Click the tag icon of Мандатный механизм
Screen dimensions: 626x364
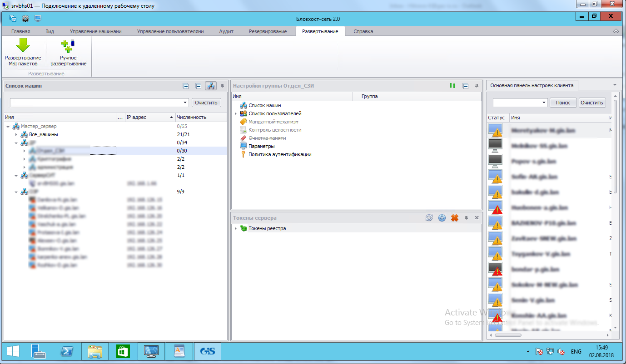pyautogui.click(x=243, y=122)
